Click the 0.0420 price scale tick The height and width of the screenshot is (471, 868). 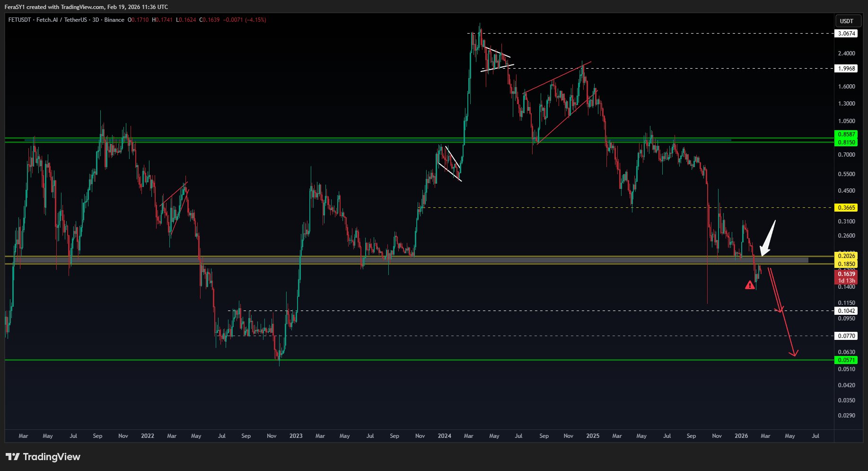[846, 385]
